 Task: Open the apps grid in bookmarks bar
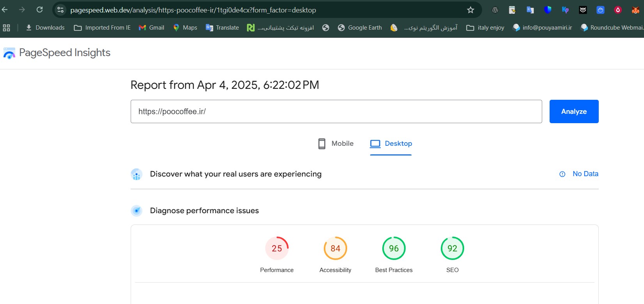tap(6, 28)
